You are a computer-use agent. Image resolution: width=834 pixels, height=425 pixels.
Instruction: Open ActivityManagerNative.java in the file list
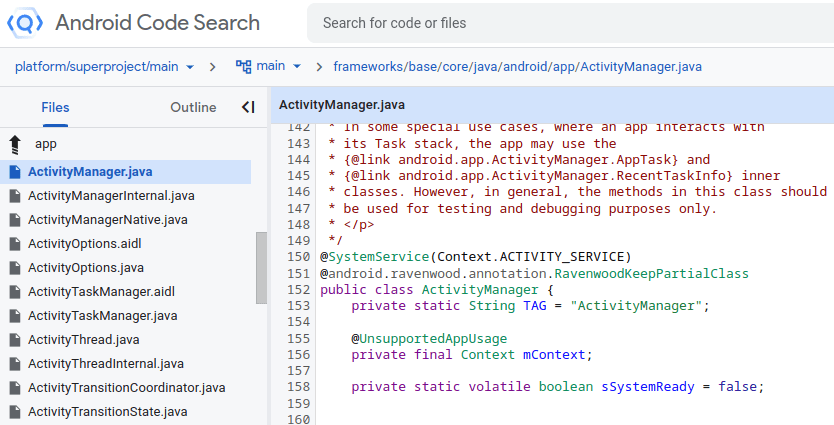(x=107, y=220)
